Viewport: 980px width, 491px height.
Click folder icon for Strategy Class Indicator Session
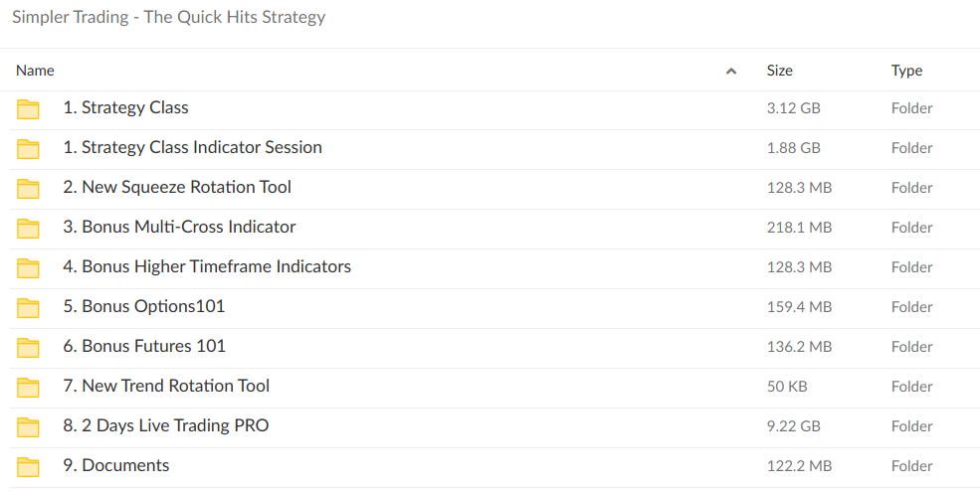point(28,148)
